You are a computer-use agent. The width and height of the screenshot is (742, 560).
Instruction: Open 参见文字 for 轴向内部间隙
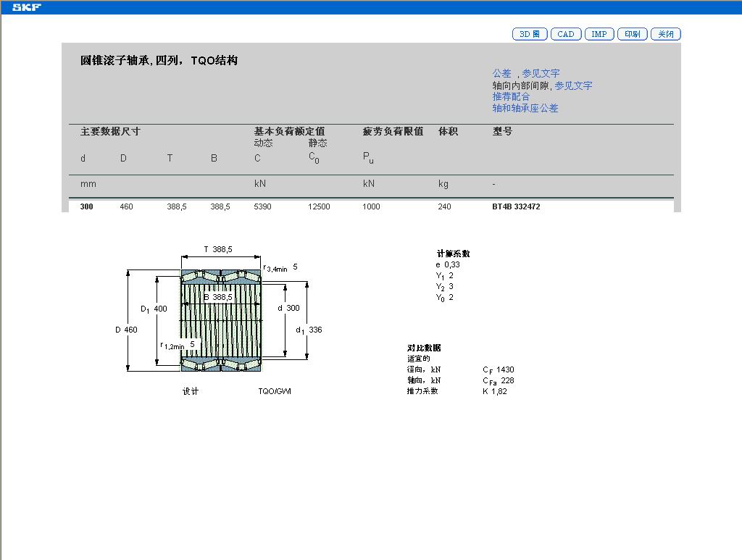[572, 85]
